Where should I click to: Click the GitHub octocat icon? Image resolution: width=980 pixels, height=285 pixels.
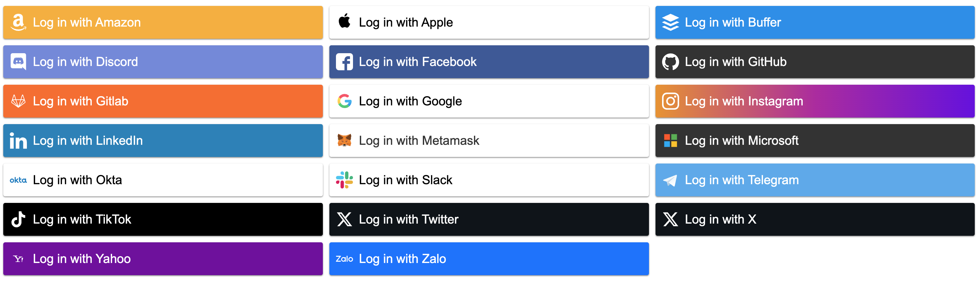[x=670, y=62]
